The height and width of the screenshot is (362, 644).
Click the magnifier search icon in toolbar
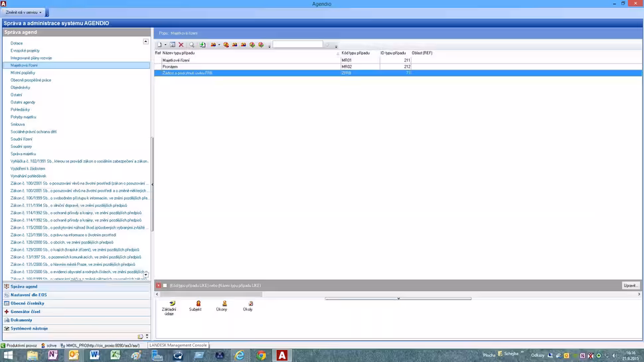pos(192,45)
